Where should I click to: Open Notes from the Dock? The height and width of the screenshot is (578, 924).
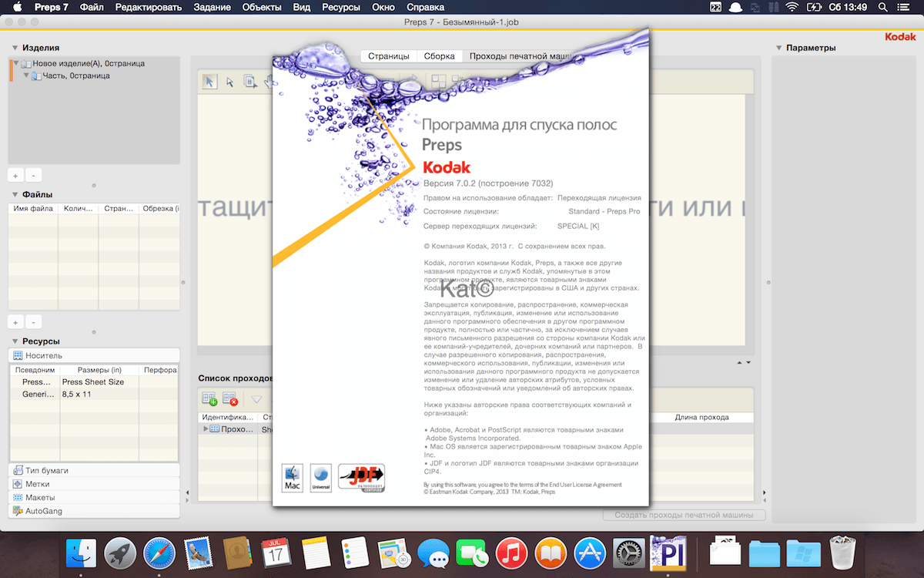316,553
